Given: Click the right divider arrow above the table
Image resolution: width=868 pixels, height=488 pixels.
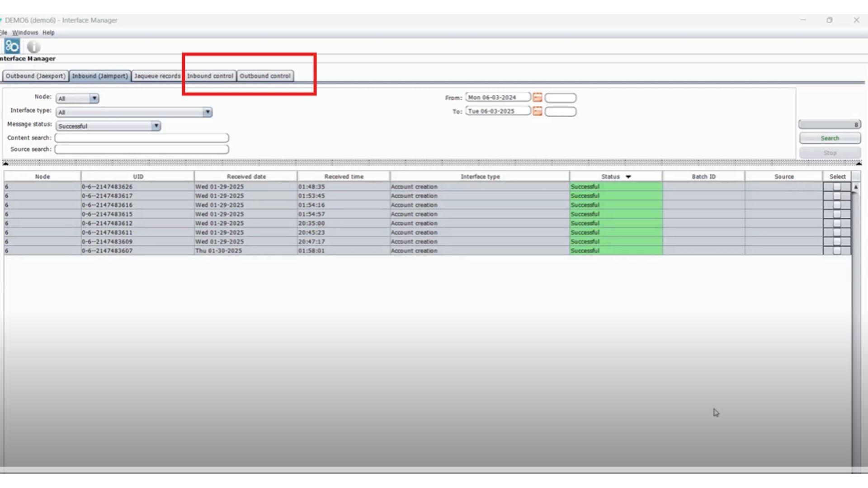Looking at the screenshot, I should tap(859, 163).
